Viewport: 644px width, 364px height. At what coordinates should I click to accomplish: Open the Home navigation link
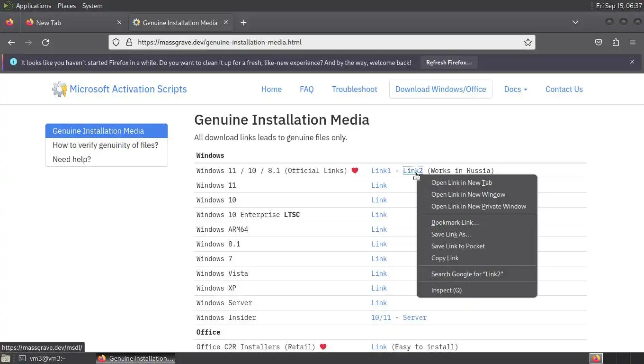pyautogui.click(x=271, y=89)
